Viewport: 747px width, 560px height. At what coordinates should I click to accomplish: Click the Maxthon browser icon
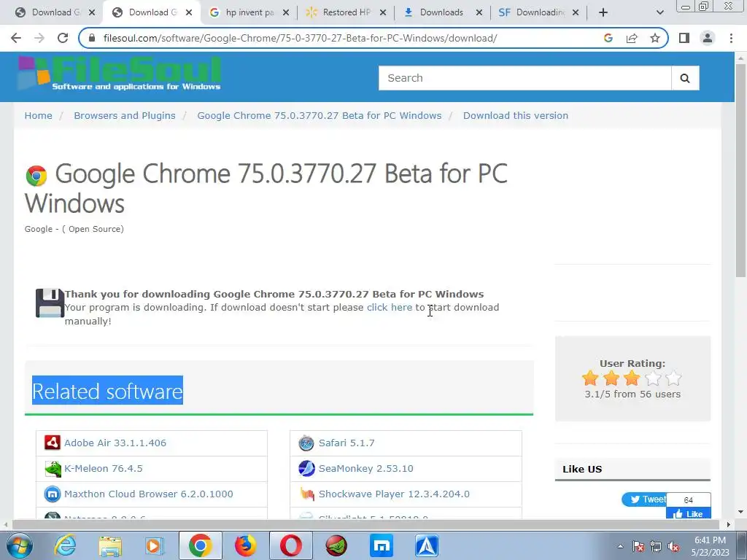(x=53, y=494)
